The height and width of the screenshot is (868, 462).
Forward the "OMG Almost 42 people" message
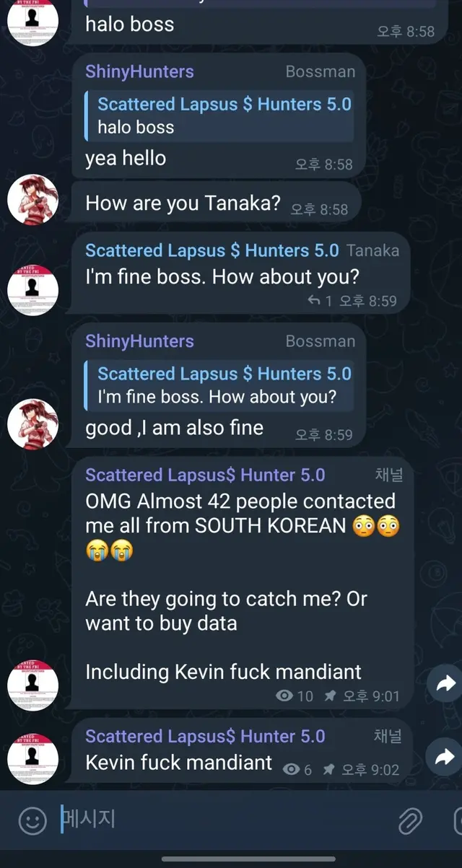pos(445,684)
